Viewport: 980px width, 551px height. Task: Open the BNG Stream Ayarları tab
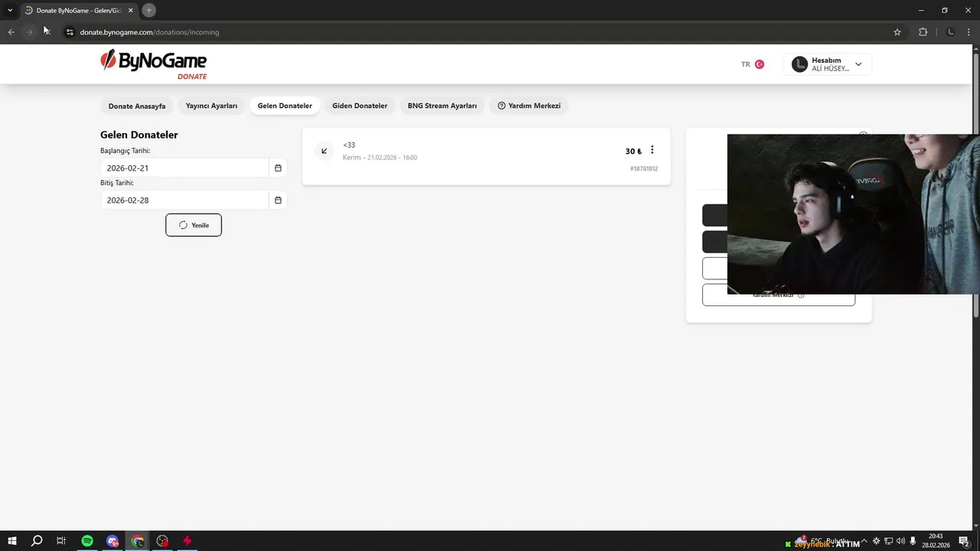coord(442,106)
